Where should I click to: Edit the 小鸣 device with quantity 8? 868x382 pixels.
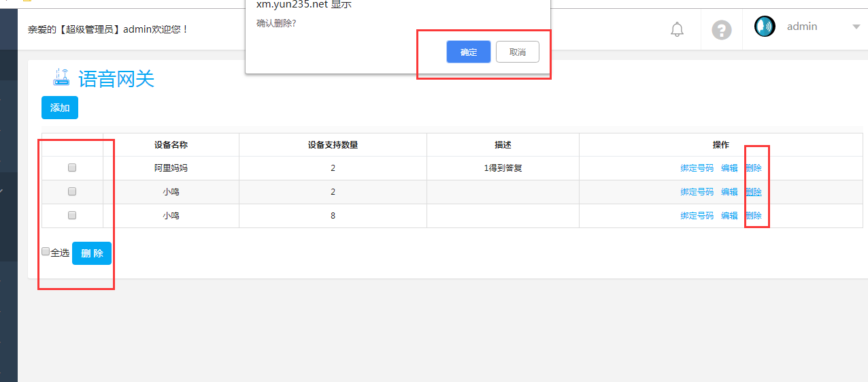coord(729,216)
